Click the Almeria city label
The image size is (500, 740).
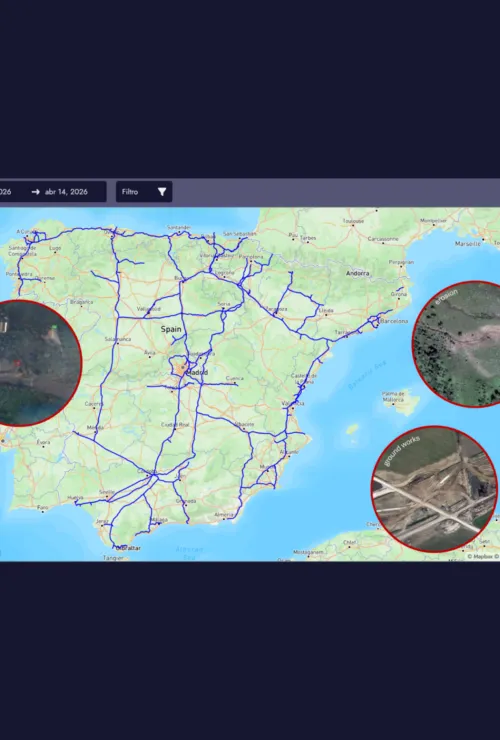[223, 514]
